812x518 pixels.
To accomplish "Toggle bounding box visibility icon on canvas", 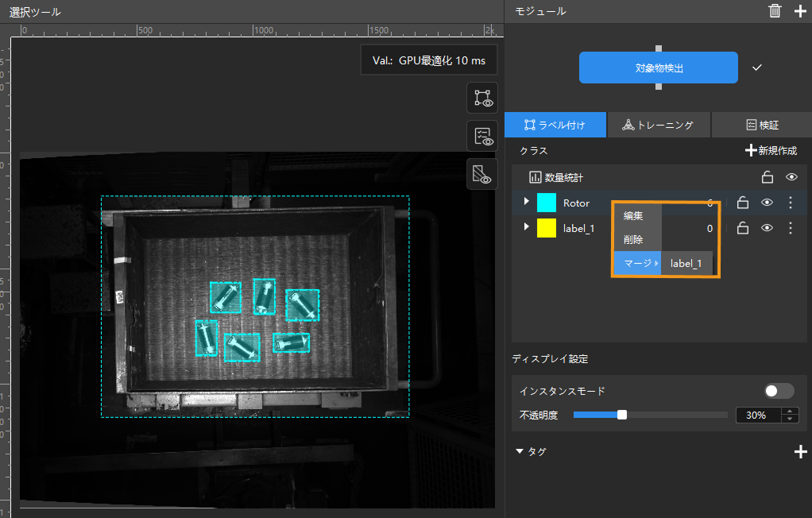I will click(x=482, y=98).
